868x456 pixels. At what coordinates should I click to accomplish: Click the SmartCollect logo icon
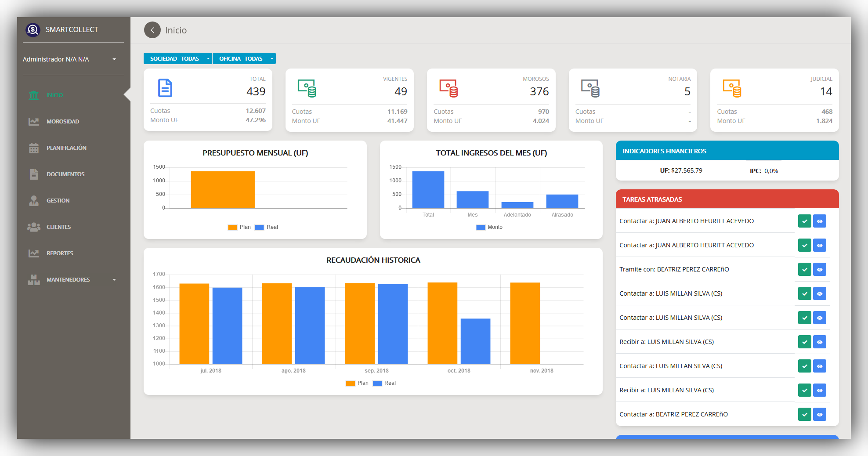tap(33, 30)
